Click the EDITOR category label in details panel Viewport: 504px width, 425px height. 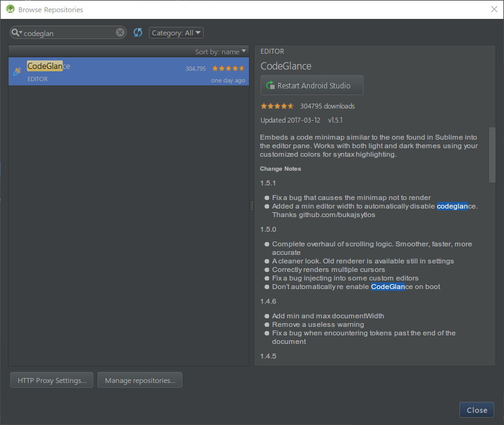[272, 51]
